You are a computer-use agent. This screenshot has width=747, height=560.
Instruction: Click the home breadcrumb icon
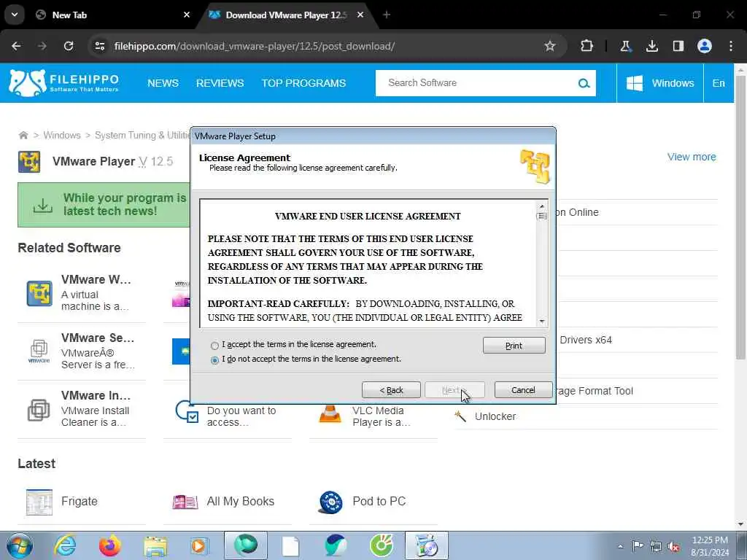23,135
